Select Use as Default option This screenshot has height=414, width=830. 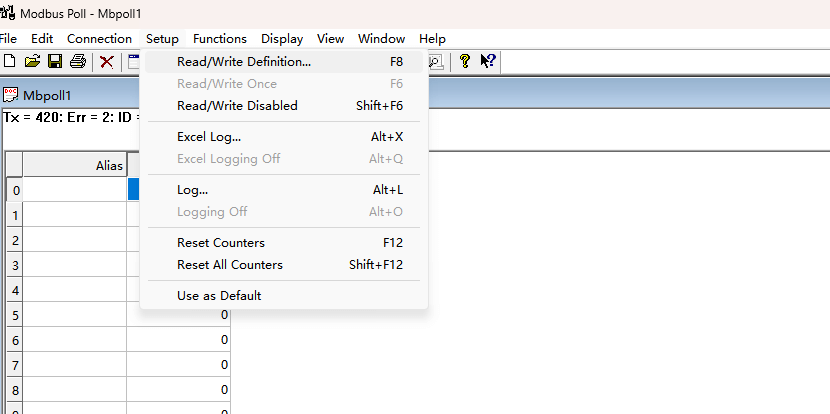pos(219,295)
